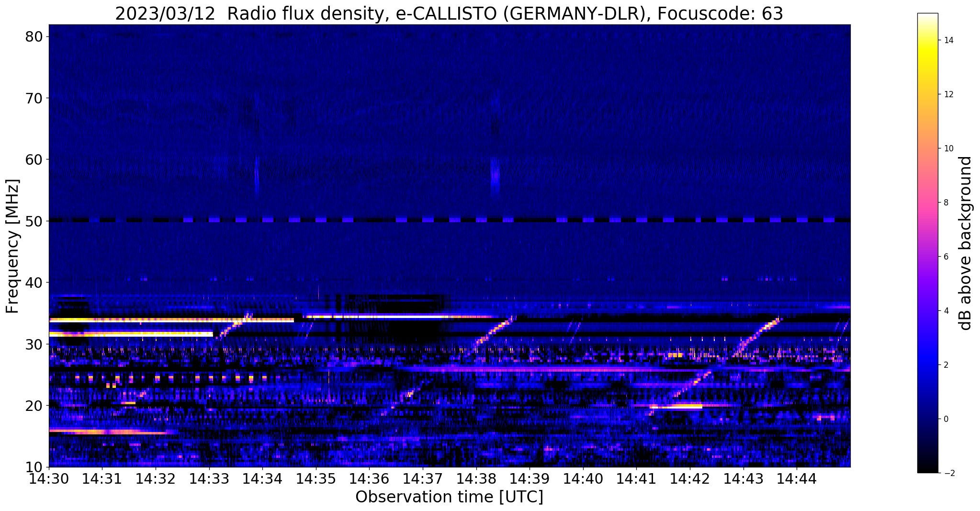The height and width of the screenshot is (511, 980).
Task: Click the 14:39 time tick label
Action: tap(529, 479)
